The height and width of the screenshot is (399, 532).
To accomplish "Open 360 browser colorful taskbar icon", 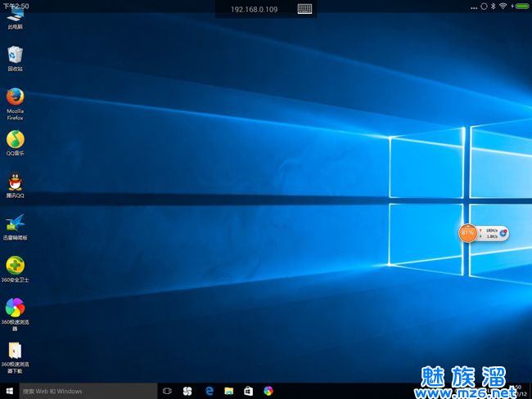I will [268, 391].
